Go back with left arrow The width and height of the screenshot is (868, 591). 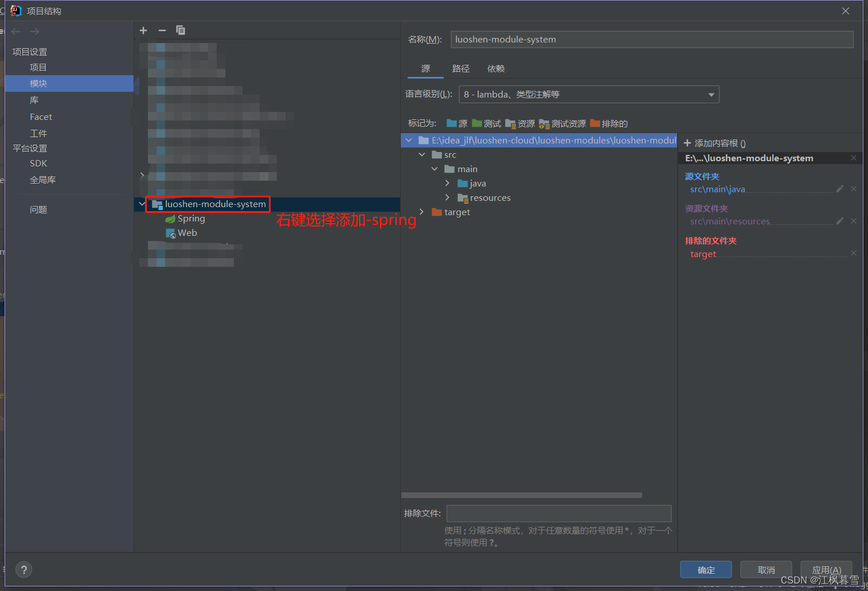[16, 32]
